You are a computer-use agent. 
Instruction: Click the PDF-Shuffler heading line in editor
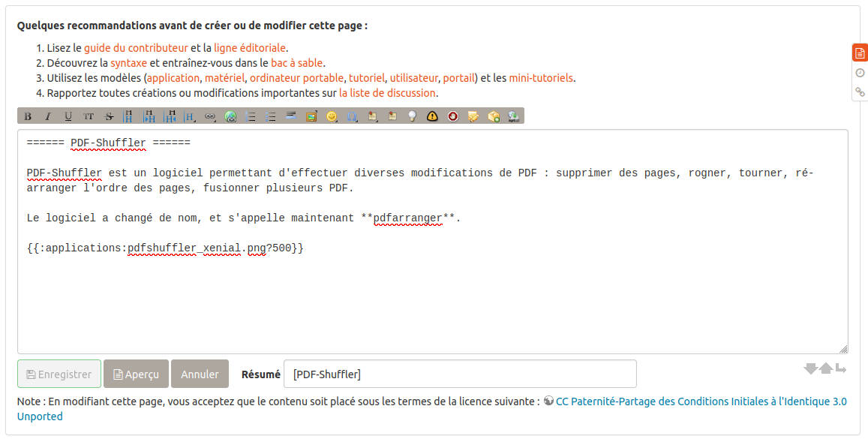(109, 143)
